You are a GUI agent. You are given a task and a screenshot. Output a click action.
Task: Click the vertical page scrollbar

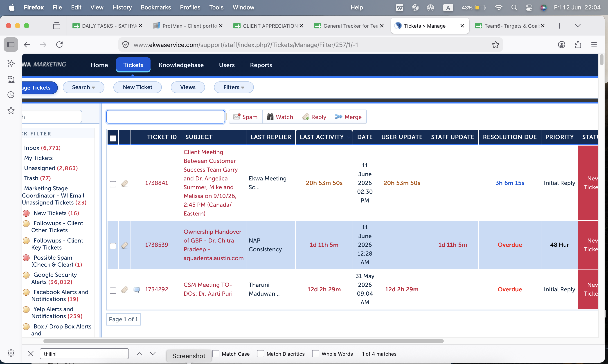[601, 60]
